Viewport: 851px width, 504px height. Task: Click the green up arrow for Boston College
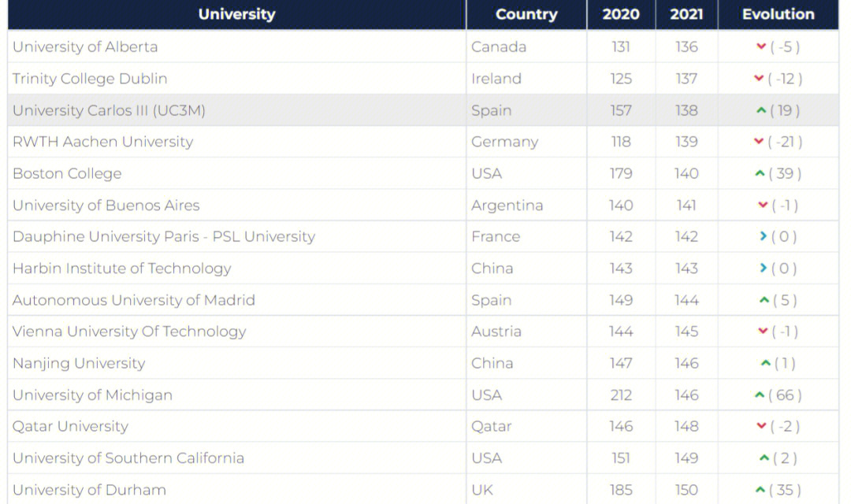click(x=760, y=173)
